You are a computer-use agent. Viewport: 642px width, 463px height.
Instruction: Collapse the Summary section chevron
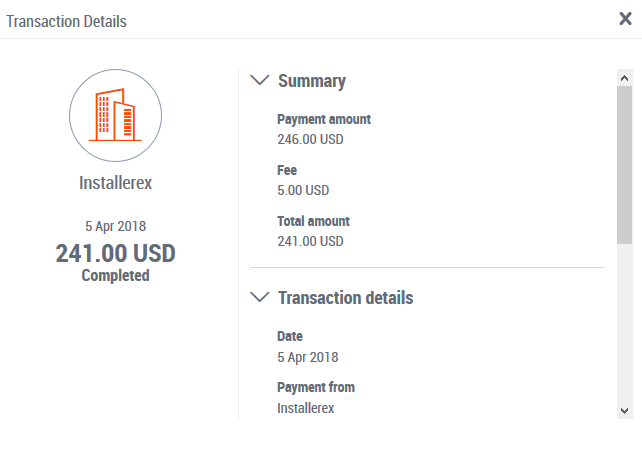260,80
